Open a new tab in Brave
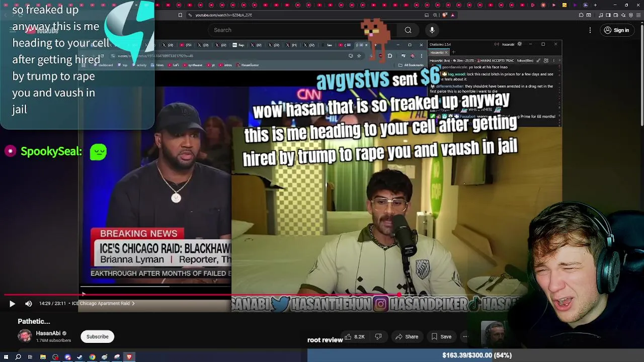Viewport: 644px width, 362px height. pyautogui.click(x=595, y=5)
